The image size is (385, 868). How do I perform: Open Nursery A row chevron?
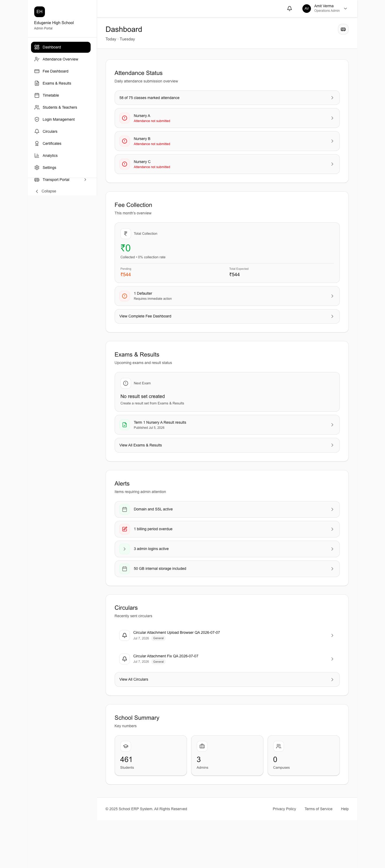332,118
